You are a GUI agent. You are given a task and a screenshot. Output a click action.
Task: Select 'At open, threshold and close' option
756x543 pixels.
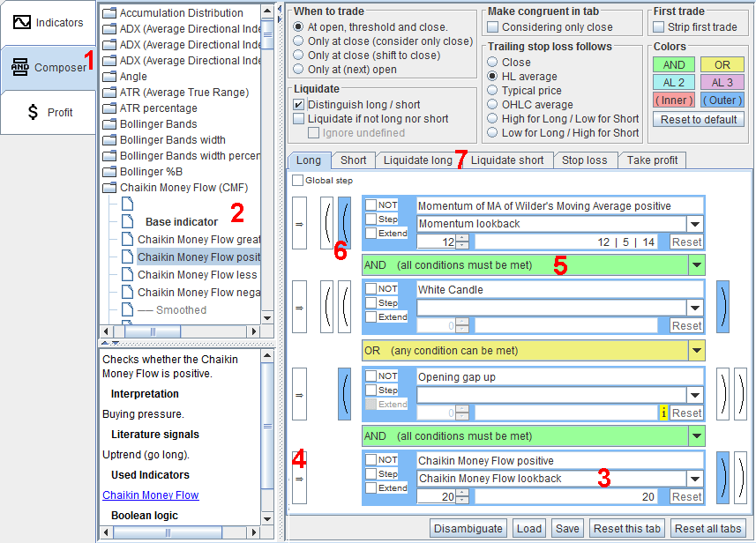tap(298, 27)
